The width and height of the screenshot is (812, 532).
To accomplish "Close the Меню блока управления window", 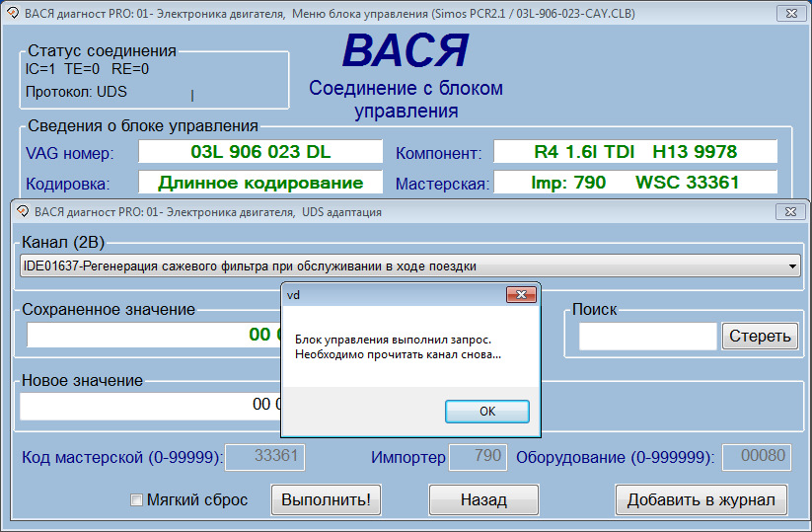I will 791,14.
